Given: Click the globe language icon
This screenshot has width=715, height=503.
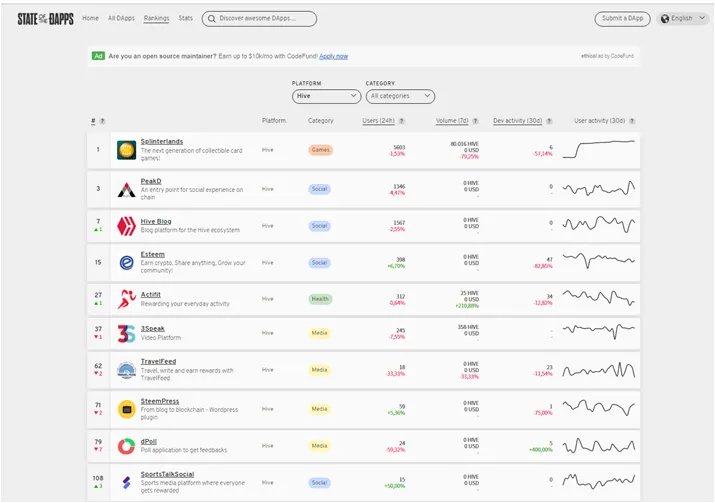Looking at the screenshot, I should pyautogui.click(x=665, y=19).
